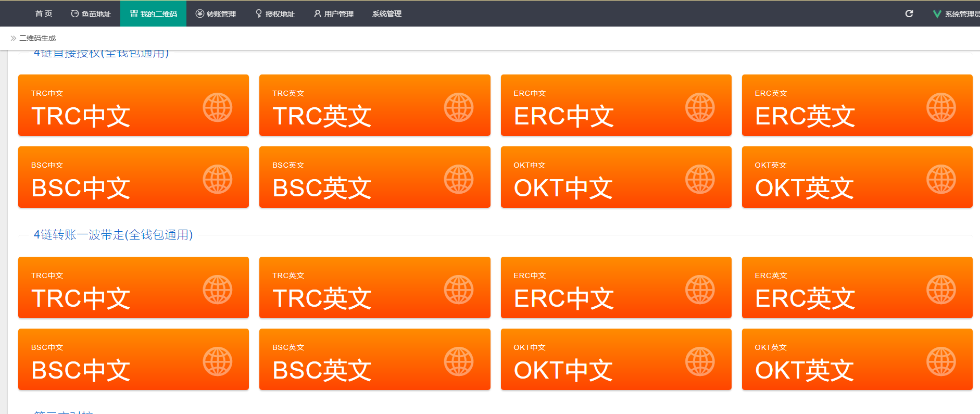This screenshot has height=414, width=980.
Task: Click globe icon on first-section OKT中文 card
Action: tap(699, 179)
